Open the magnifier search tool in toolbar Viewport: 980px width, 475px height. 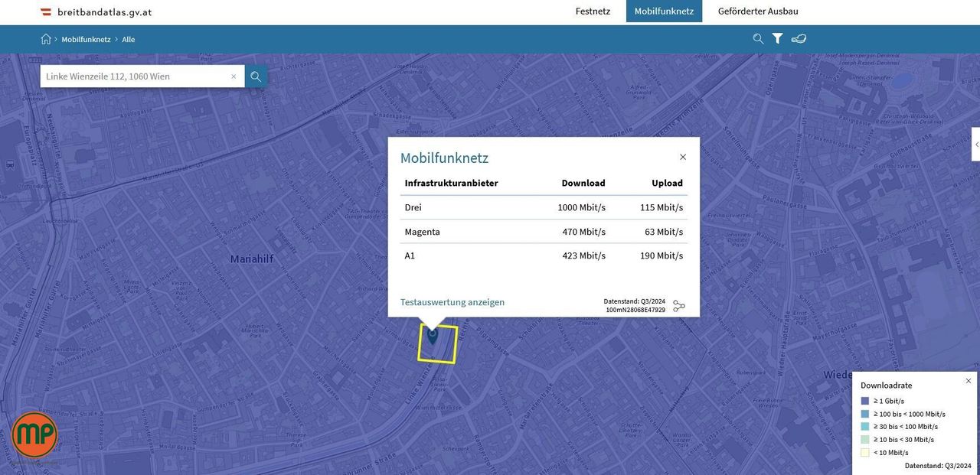758,39
